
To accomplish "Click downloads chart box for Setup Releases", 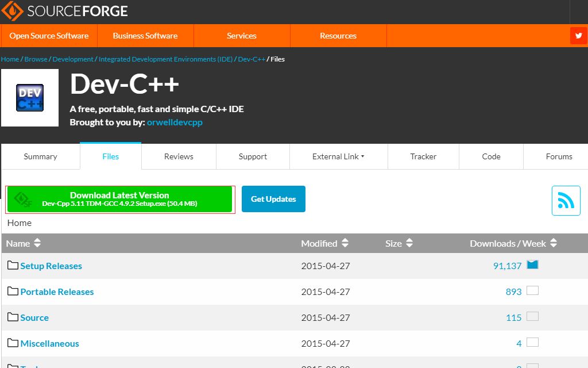I will 532,264.
